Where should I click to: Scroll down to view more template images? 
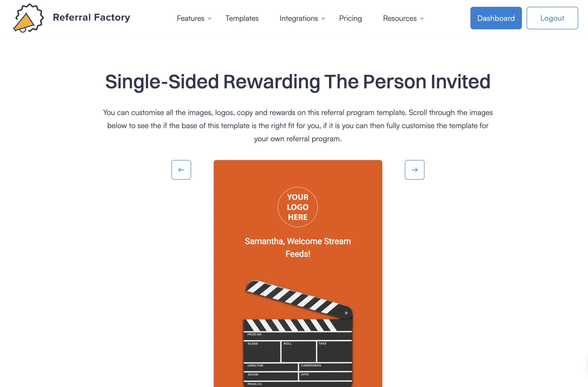tap(414, 170)
